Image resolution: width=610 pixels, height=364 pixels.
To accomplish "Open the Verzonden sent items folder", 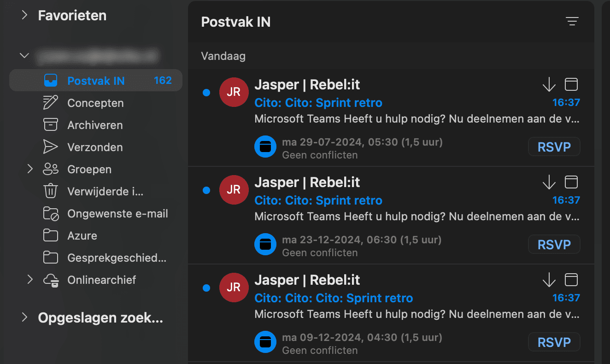I will (x=95, y=147).
